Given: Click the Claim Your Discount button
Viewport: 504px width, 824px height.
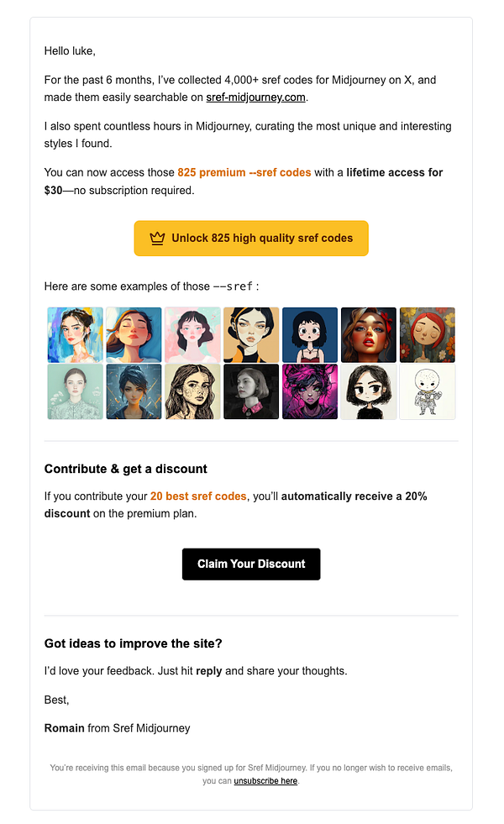Looking at the screenshot, I should pos(251,564).
